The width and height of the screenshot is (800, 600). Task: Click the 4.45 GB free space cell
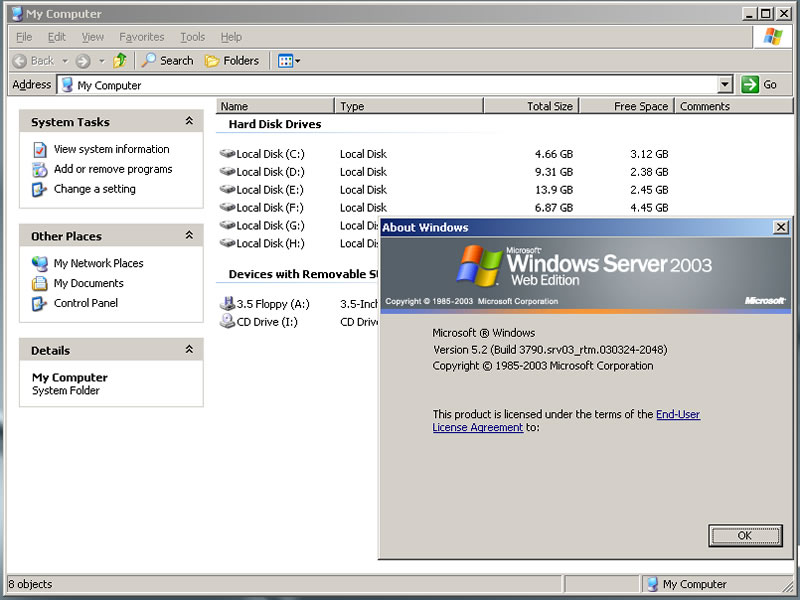click(649, 207)
